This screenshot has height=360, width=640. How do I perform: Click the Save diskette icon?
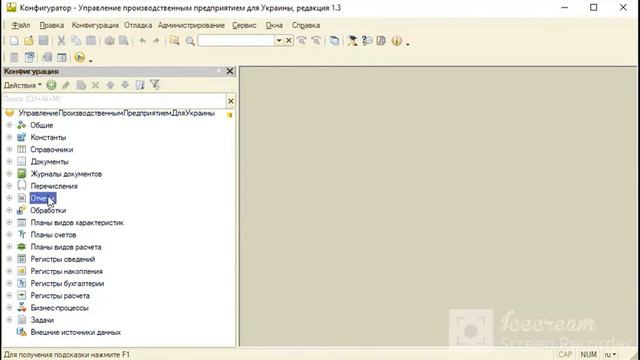[x=43, y=41]
